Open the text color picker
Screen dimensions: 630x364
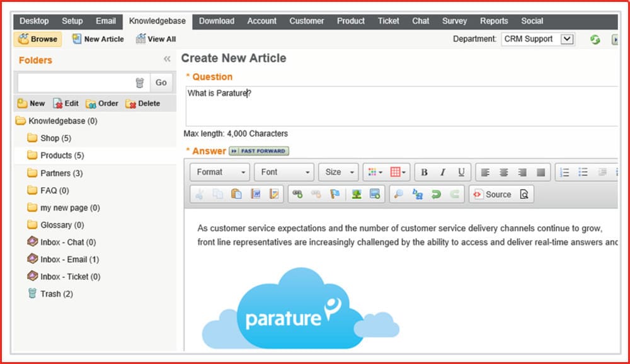point(375,172)
